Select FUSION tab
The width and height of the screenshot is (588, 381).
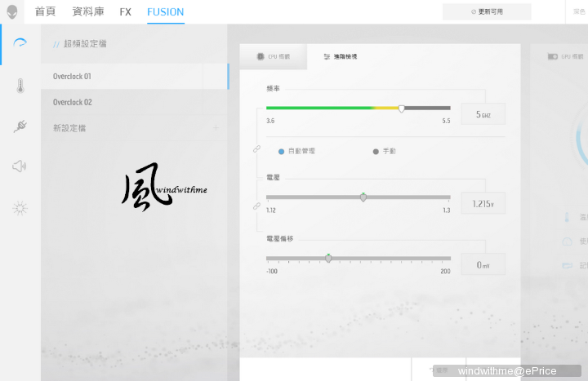tap(165, 12)
